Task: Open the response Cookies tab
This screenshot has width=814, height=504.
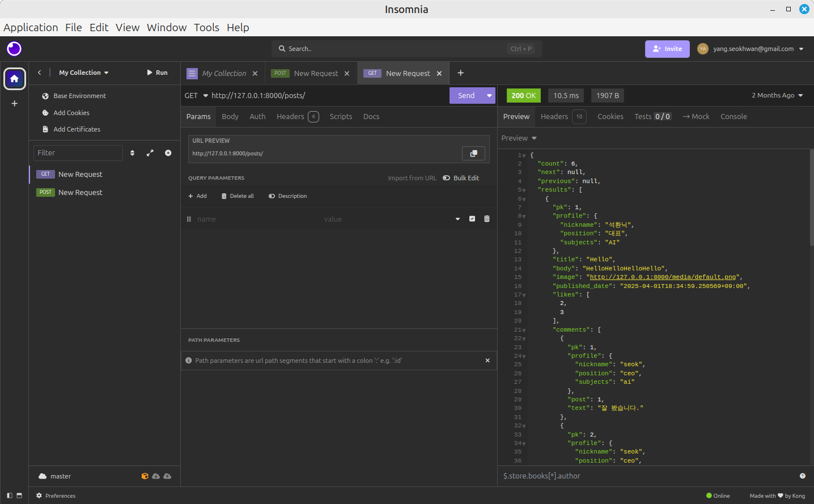Action: tap(610, 116)
